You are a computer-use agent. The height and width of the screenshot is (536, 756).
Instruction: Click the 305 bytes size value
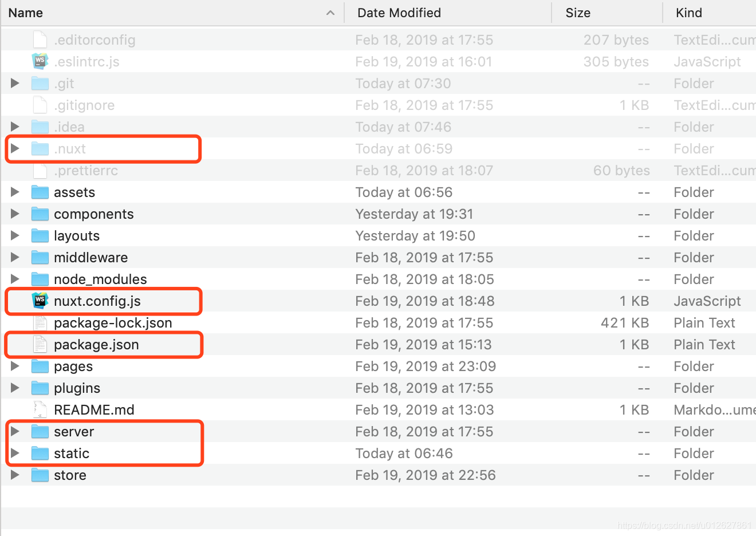(616, 62)
